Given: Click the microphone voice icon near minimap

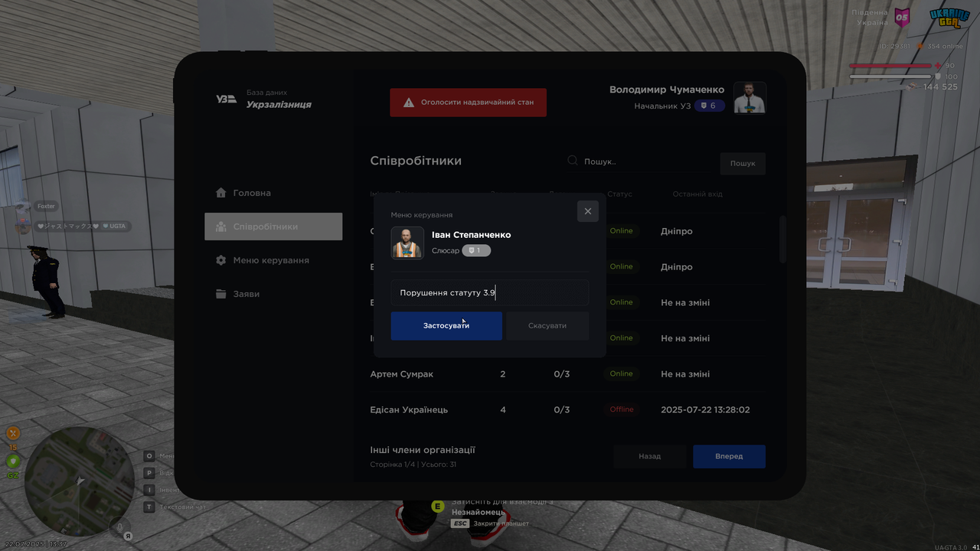Looking at the screenshot, I should click(x=119, y=526).
